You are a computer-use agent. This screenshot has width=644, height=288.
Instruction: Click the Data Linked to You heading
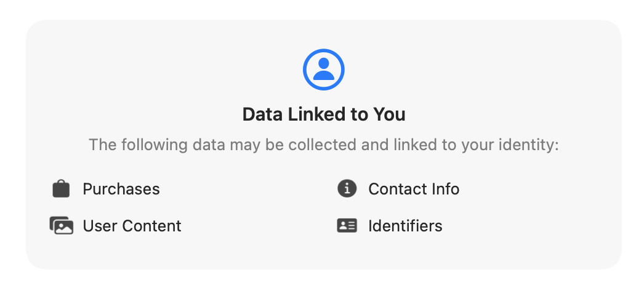(x=323, y=114)
